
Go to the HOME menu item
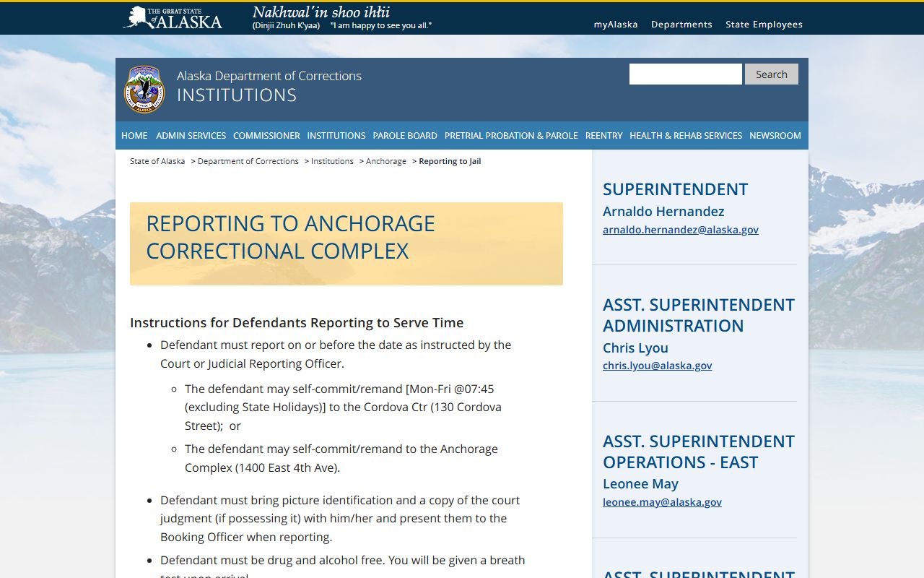pos(134,136)
